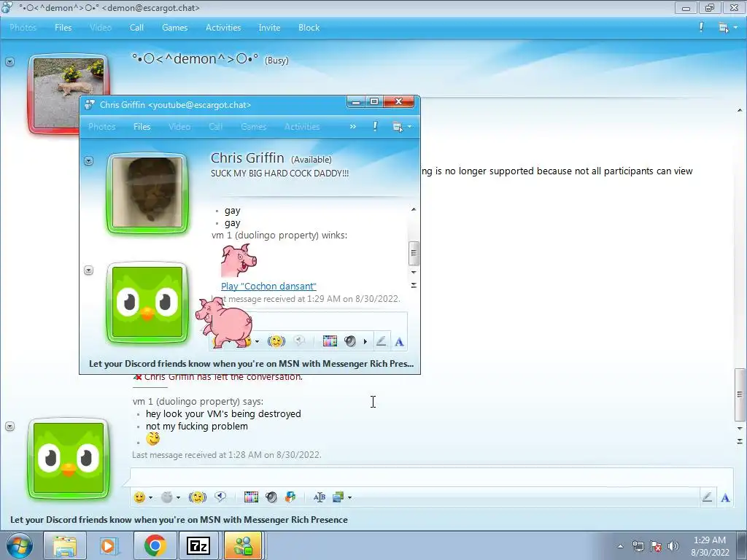The height and width of the screenshot is (560, 747).
Task: Click Messenger Rich Presence ad in demon window
Action: point(179,520)
